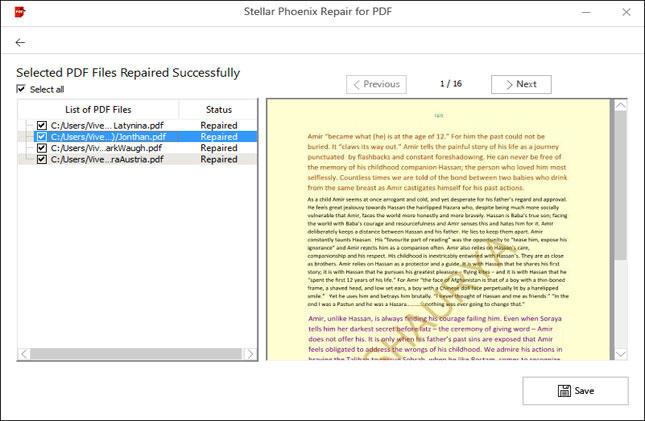Minimize the Stellar Phoenix Repair window
This screenshot has height=421, width=645.
[586, 12]
